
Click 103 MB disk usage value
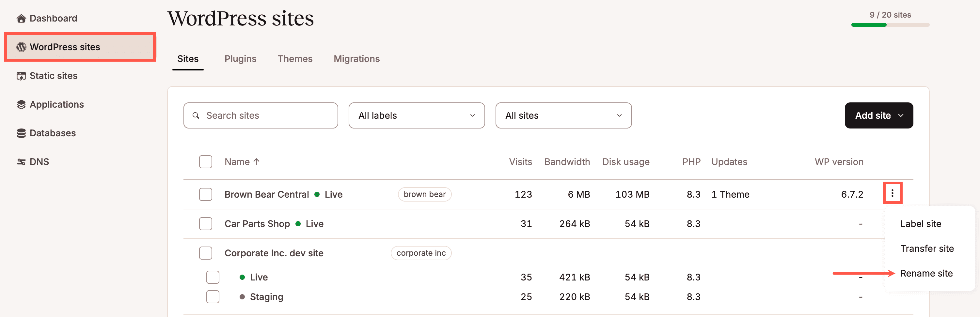click(632, 194)
